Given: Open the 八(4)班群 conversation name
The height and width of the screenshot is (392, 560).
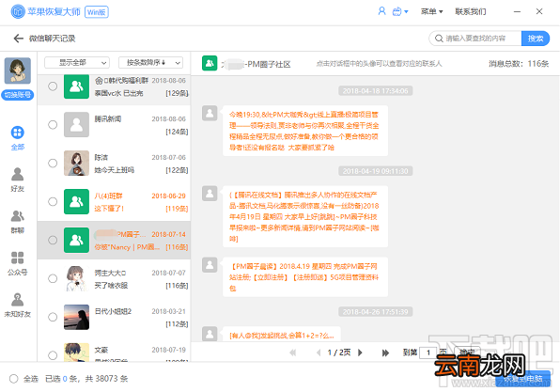Looking at the screenshot, I should click(108, 196).
